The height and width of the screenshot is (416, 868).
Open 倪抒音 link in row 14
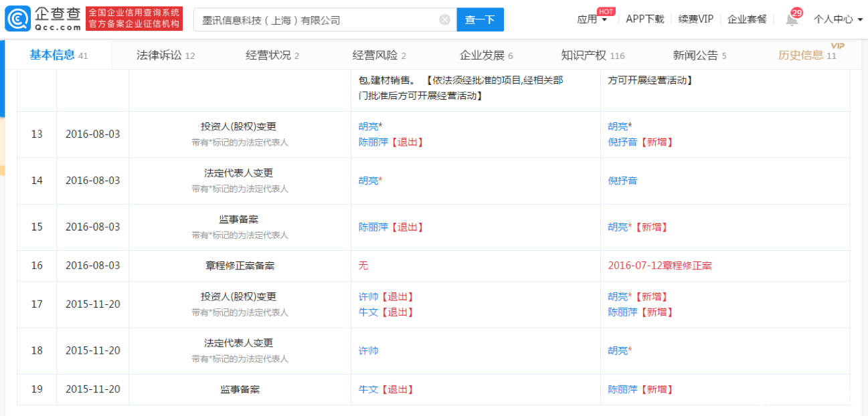pos(622,181)
